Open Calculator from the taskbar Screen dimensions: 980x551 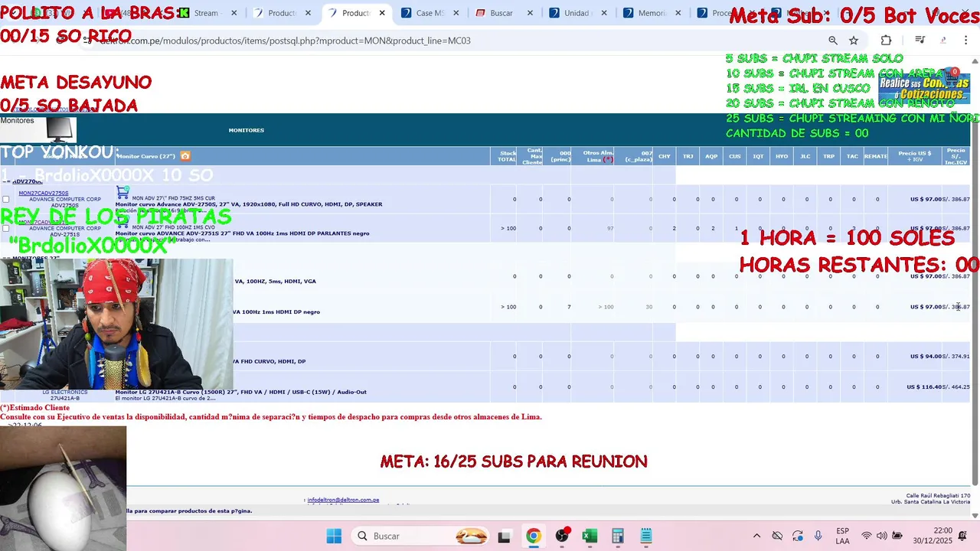[618, 536]
